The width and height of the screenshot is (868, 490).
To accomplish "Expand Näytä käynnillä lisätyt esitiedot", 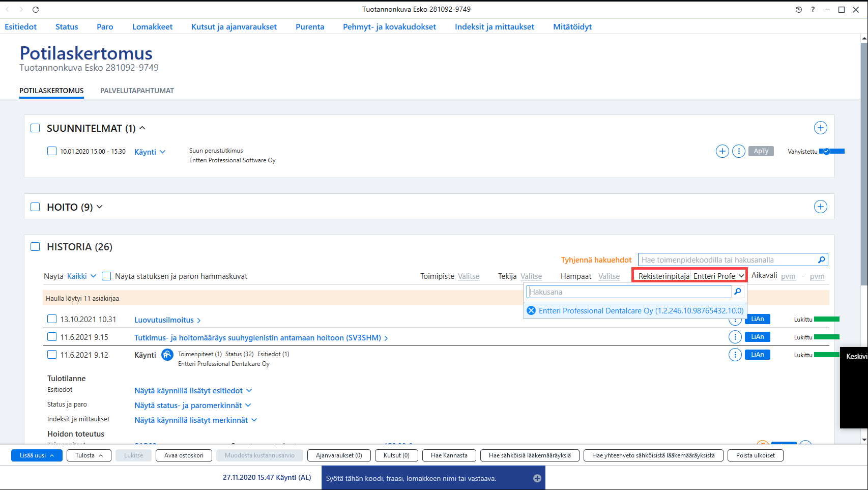I will tap(193, 391).
